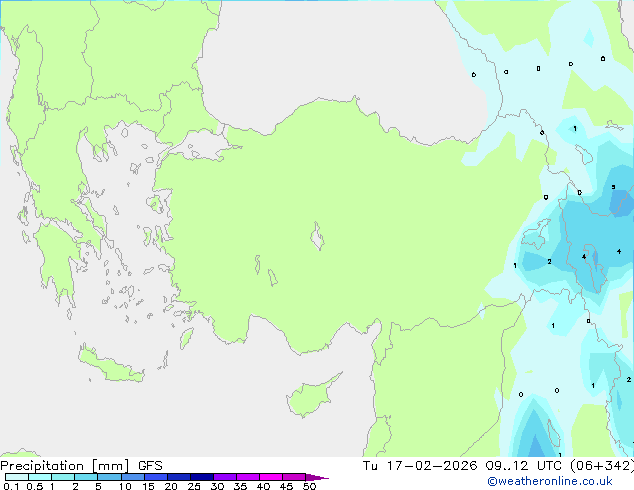Viewport: 634px width, 490px height.
Task: Click the 1–2 mm legend color swatch
Action: [x=63, y=477]
